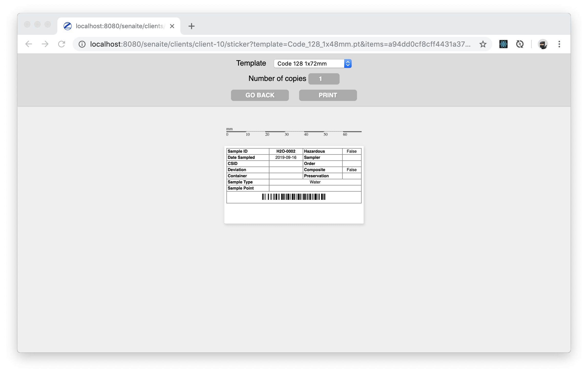This screenshot has width=588, height=374.
Task: Click the mm ruler scale
Action: 294,132
